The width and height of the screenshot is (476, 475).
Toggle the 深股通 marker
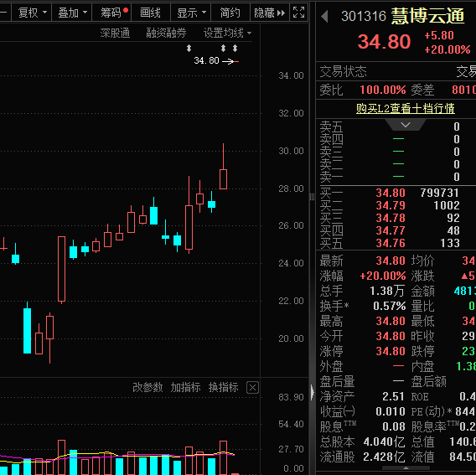point(115,33)
